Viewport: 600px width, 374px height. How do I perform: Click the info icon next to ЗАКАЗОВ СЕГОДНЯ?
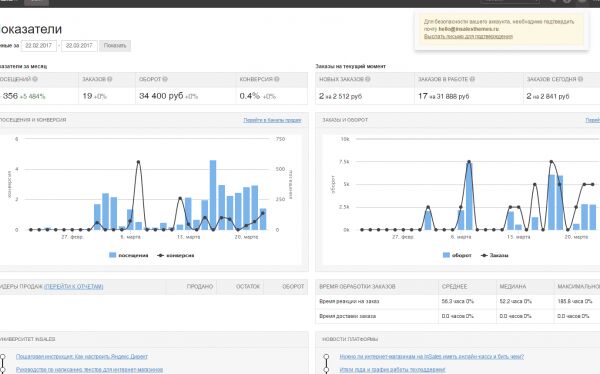tap(580, 79)
